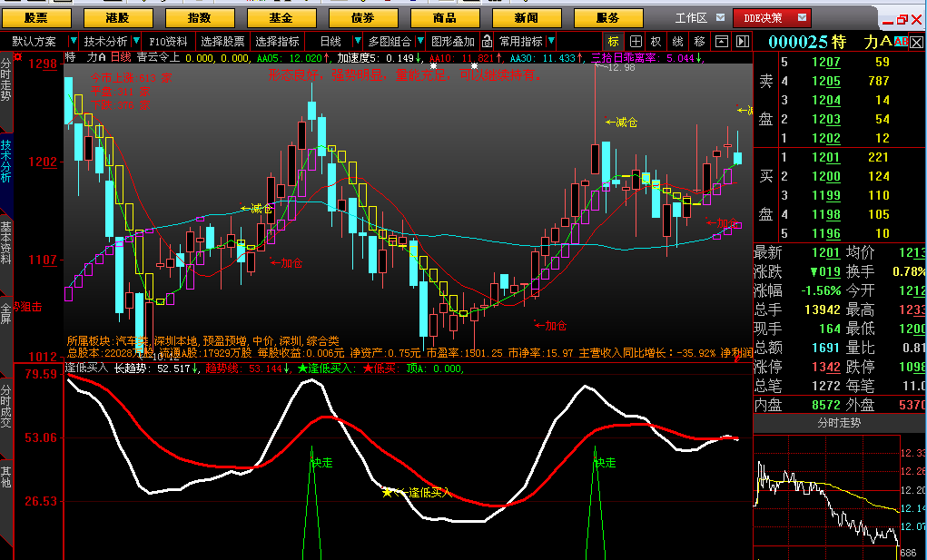The width and height of the screenshot is (927, 560).
Task: Open the 默认方案 dropdown arrow
Action: (74, 42)
